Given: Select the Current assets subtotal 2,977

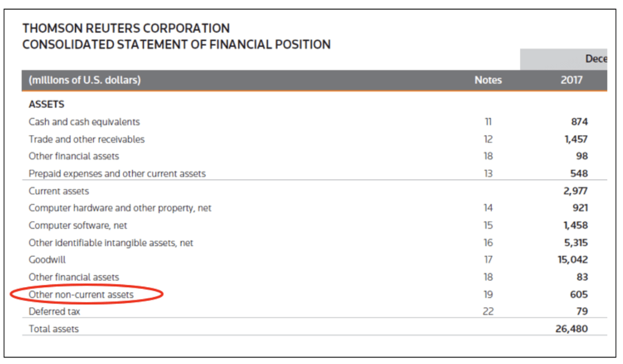Looking at the screenshot, I should (576, 191).
